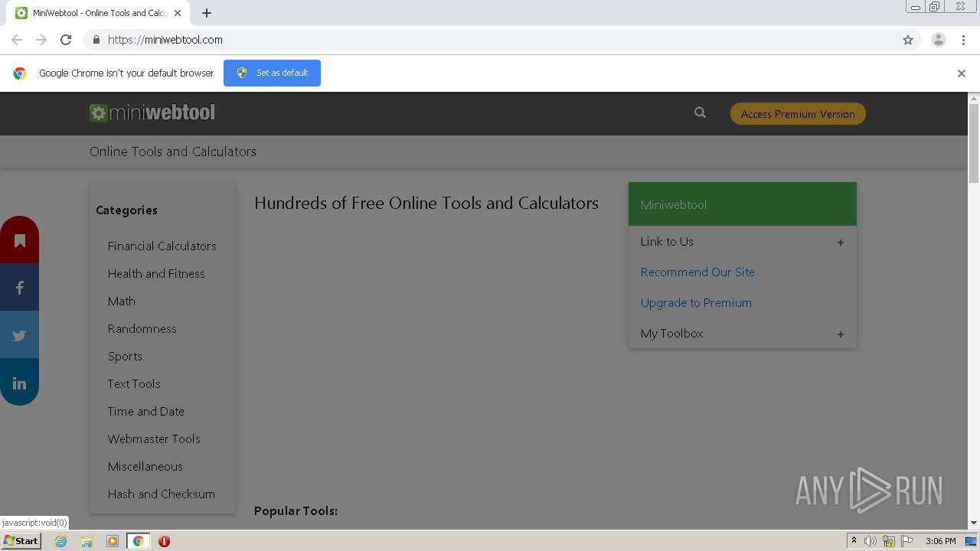Click the volume speaker tray icon
Viewport: 980px width, 551px height.
tap(871, 541)
